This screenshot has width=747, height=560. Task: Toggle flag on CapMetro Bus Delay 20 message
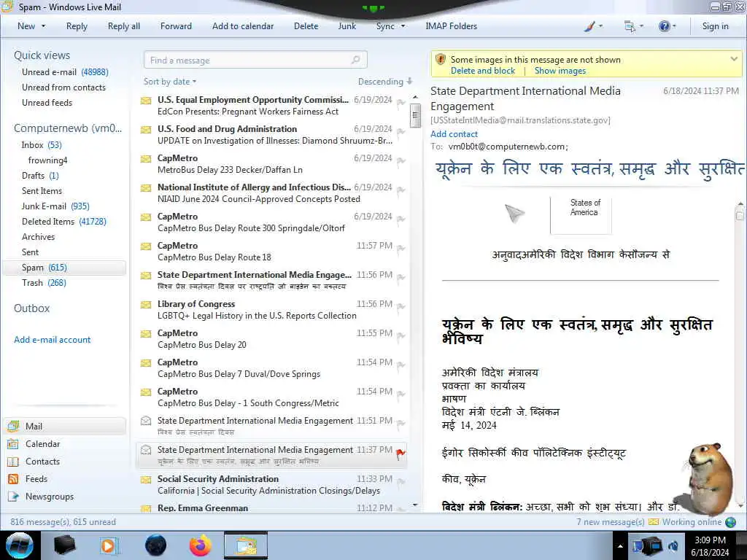click(x=400, y=336)
